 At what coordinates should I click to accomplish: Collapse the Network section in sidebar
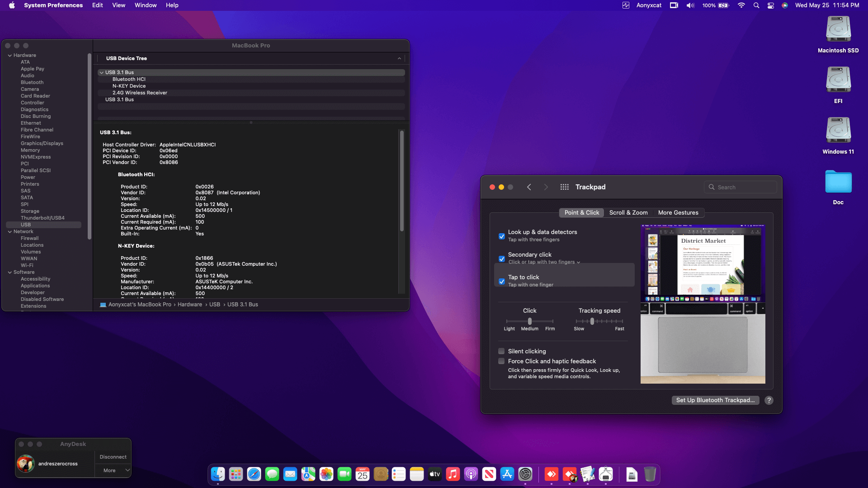9,232
